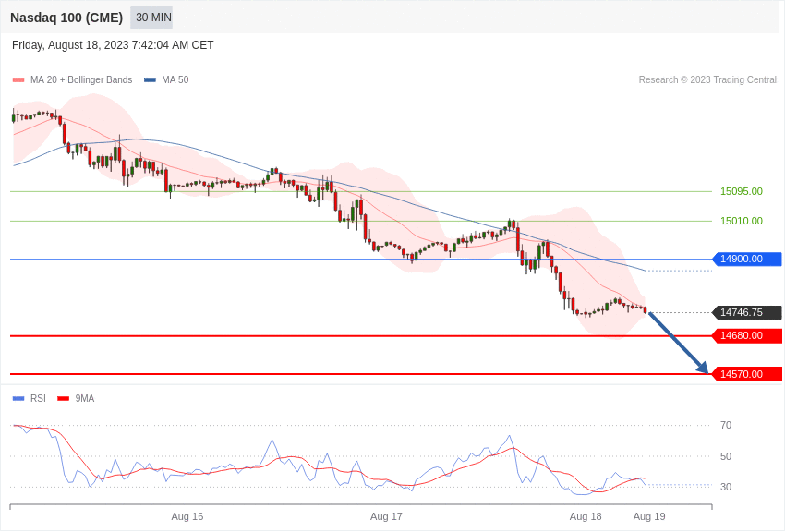Click the MA 50 legend label
Image resolution: width=785 pixels, height=532 pixels.
[x=175, y=80]
